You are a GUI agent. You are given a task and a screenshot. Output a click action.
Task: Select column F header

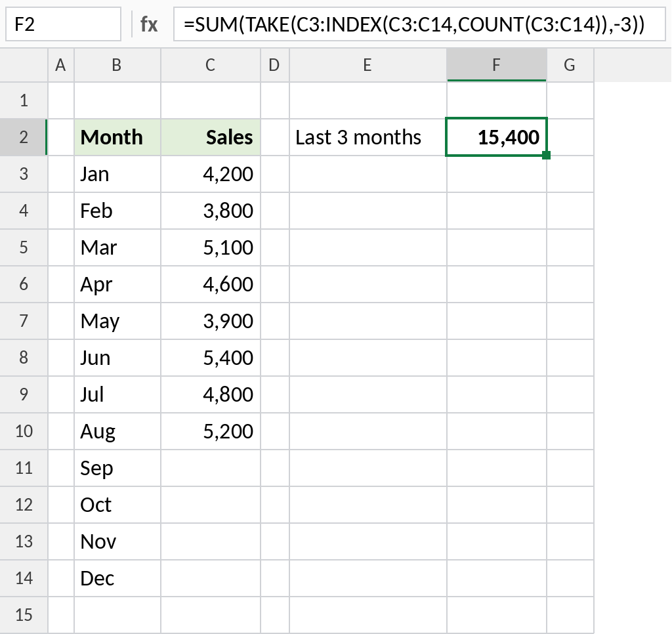[x=497, y=65]
